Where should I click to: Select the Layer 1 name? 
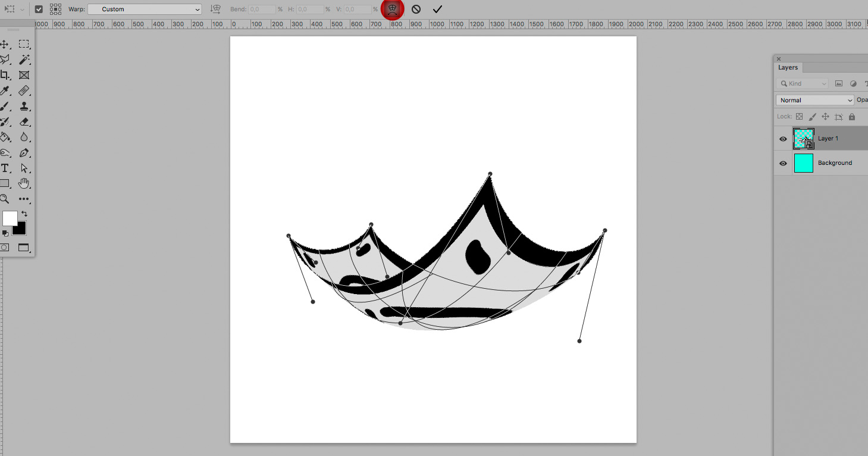(828, 138)
